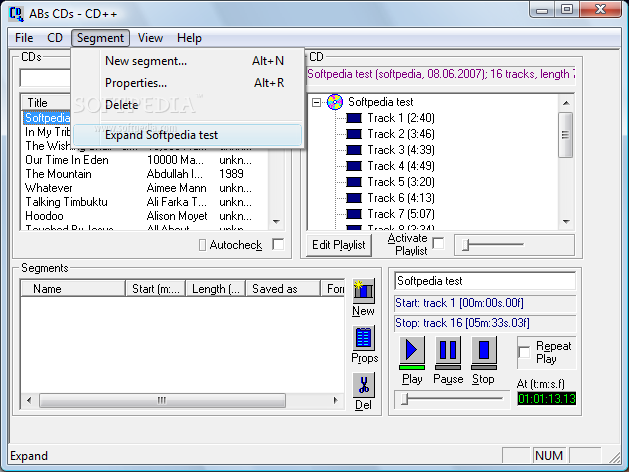The height and width of the screenshot is (472, 629).
Task: Choose Delete in Segment menu
Action: point(188,105)
